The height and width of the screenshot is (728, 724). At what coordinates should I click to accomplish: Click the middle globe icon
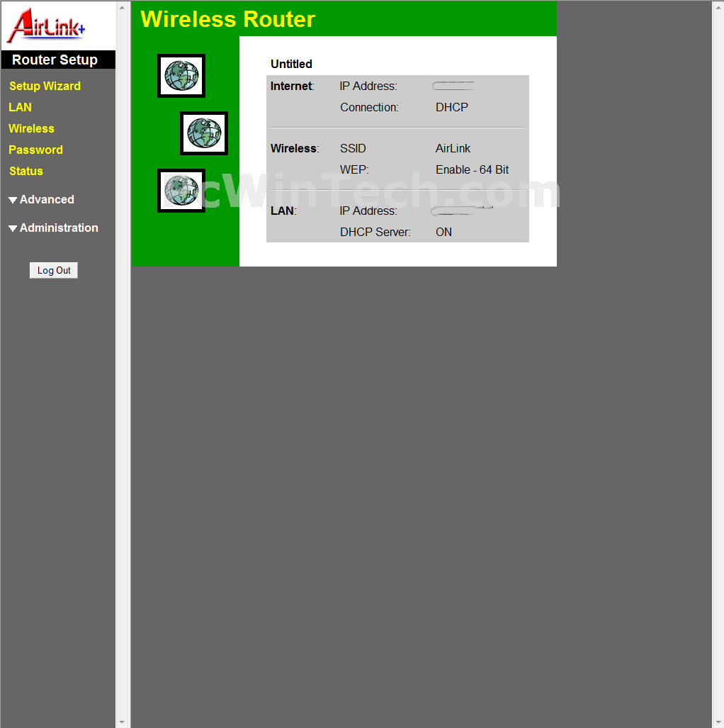coord(204,133)
